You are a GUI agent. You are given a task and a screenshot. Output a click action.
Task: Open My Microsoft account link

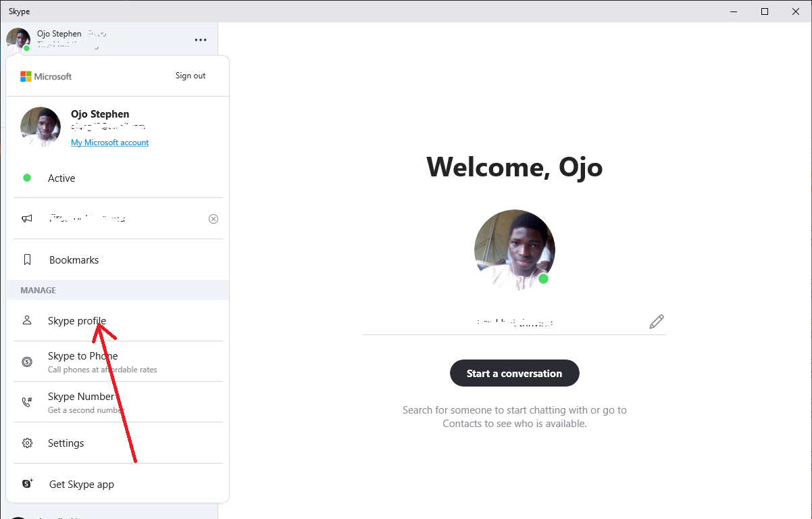pos(110,143)
